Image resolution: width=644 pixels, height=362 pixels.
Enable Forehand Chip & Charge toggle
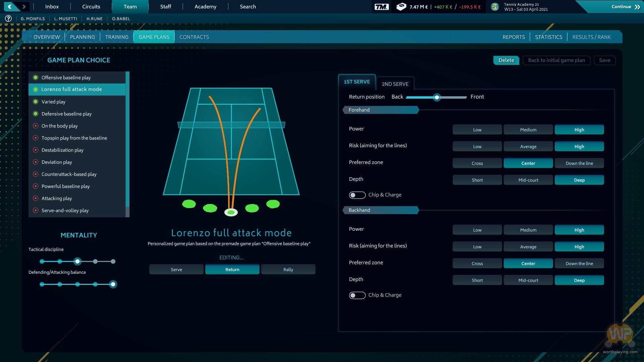pyautogui.click(x=357, y=195)
